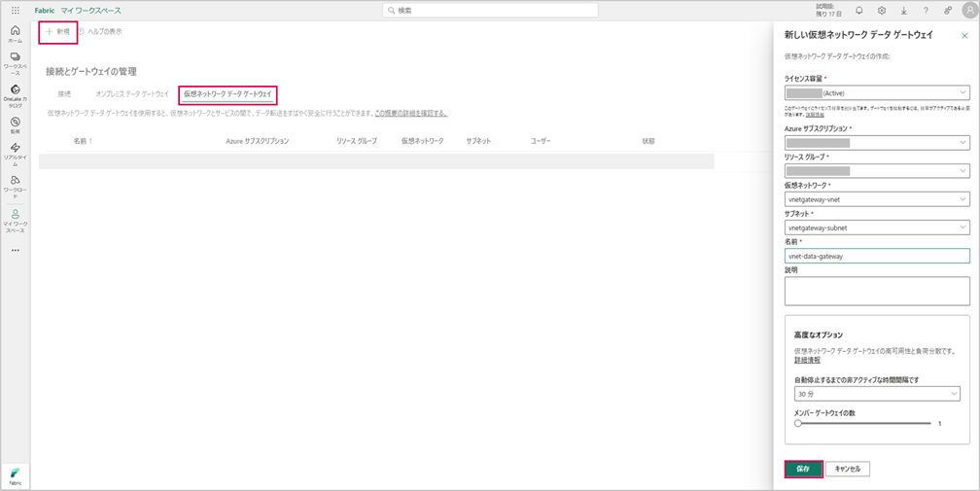Image resolution: width=980 pixels, height=491 pixels.
Task: Click the Fabric experience switcher icon
Action: 15,476
